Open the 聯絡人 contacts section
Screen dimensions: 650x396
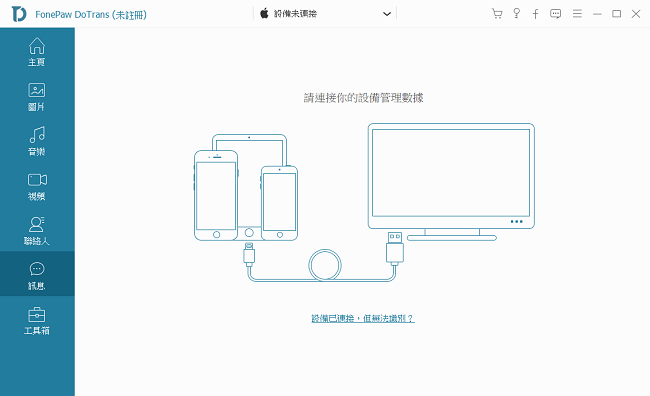(x=37, y=231)
